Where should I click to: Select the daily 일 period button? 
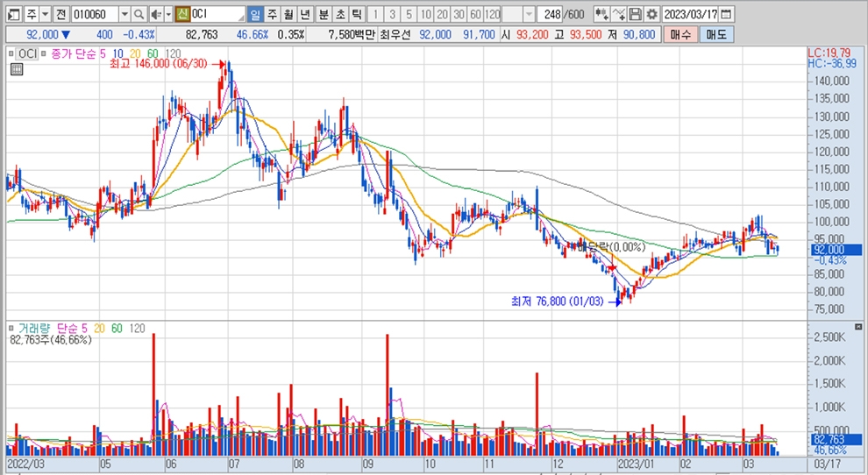(255, 14)
